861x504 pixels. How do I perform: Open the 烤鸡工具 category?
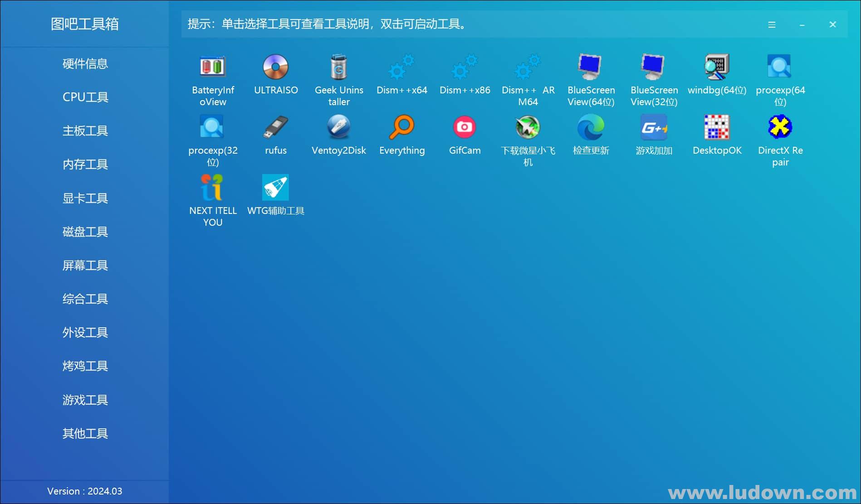pyautogui.click(x=85, y=366)
